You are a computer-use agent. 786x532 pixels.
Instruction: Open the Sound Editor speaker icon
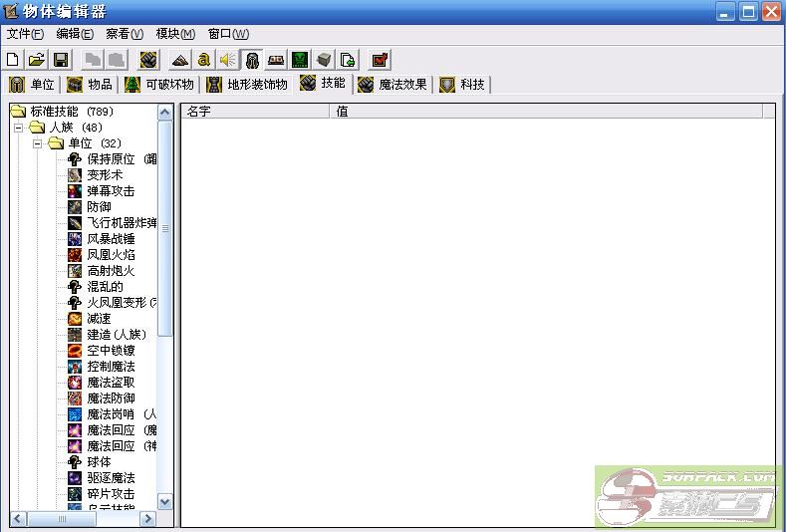(228, 60)
